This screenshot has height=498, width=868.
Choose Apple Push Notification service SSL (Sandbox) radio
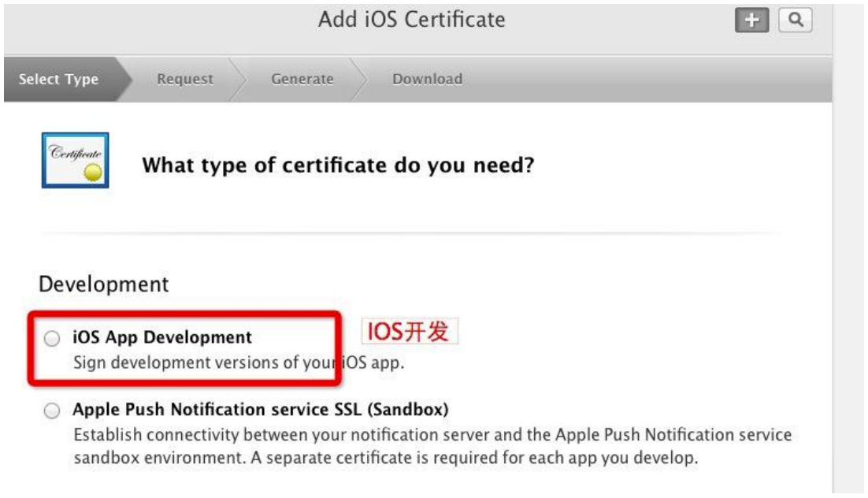52,411
